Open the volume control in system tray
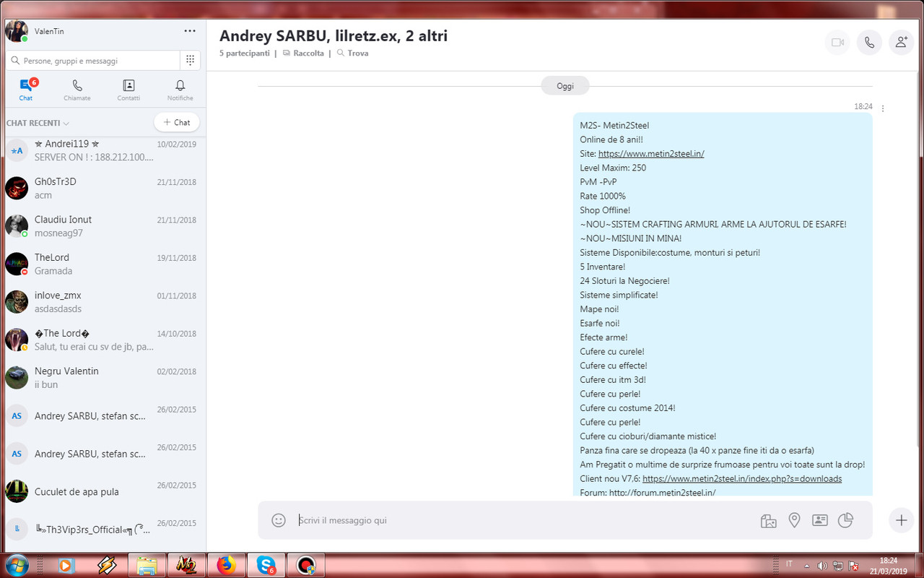Image resolution: width=924 pixels, height=578 pixels. point(822,565)
